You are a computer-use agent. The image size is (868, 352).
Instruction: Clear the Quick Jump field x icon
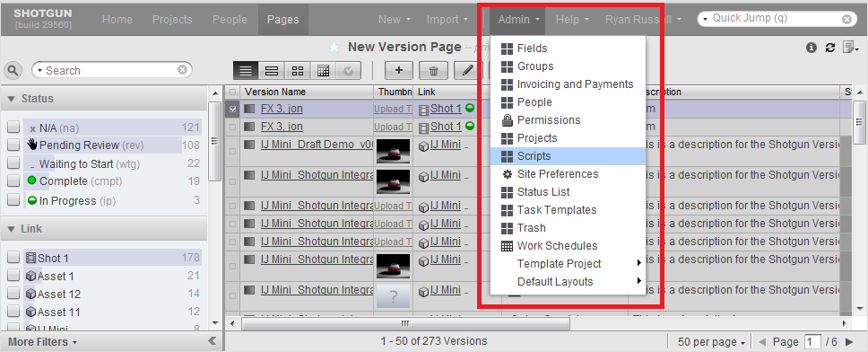847,19
